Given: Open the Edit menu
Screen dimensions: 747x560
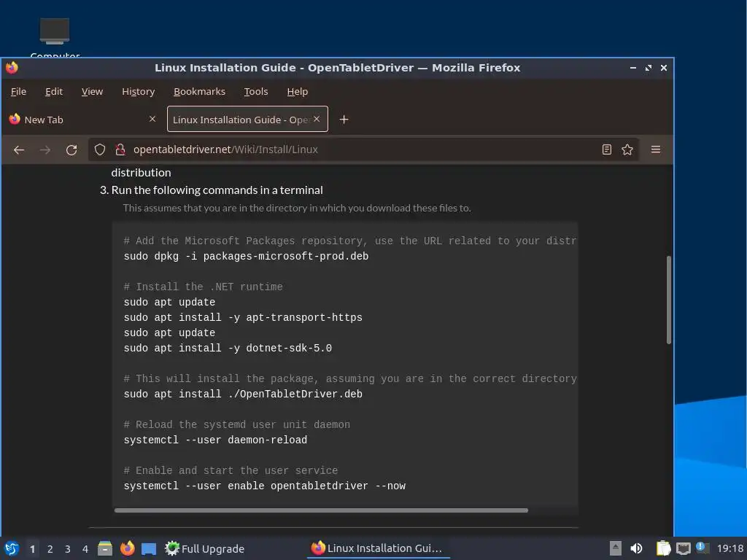Looking at the screenshot, I should point(54,91).
